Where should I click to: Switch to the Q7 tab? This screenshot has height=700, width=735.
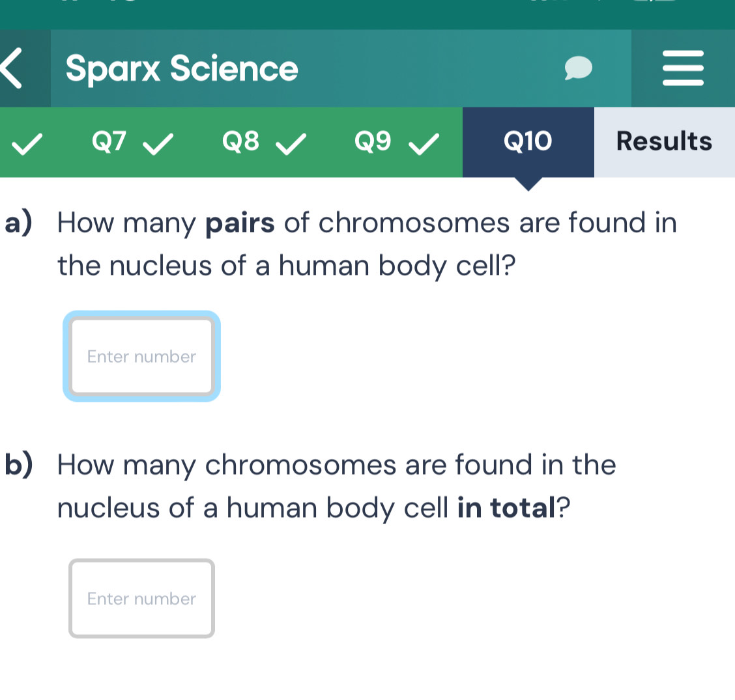click(x=109, y=141)
